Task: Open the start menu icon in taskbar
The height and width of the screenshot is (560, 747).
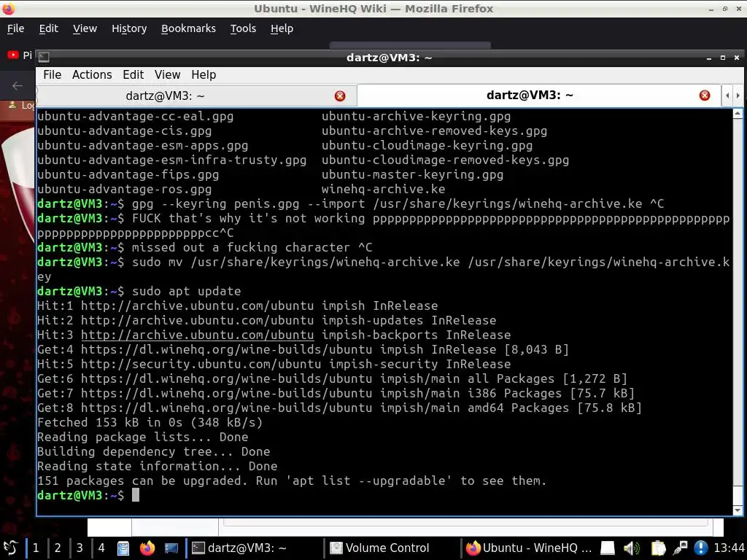Action: click(10, 548)
